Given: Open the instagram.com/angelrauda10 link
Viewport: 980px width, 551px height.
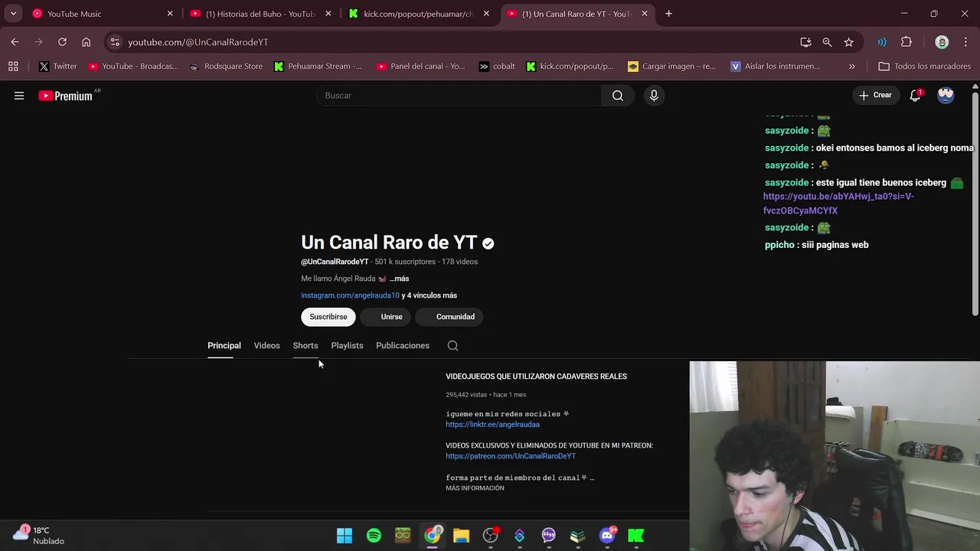Looking at the screenshot, I should pos(350,295).
